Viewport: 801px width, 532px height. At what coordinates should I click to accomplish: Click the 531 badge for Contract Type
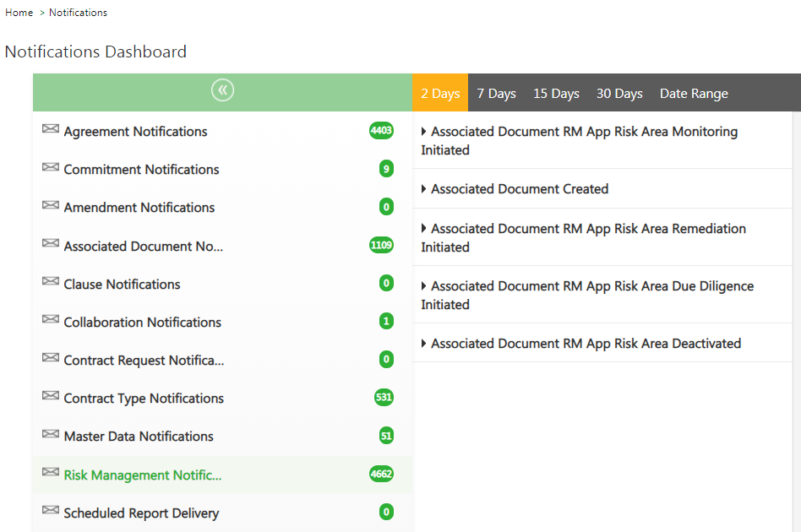click(384, 398)
